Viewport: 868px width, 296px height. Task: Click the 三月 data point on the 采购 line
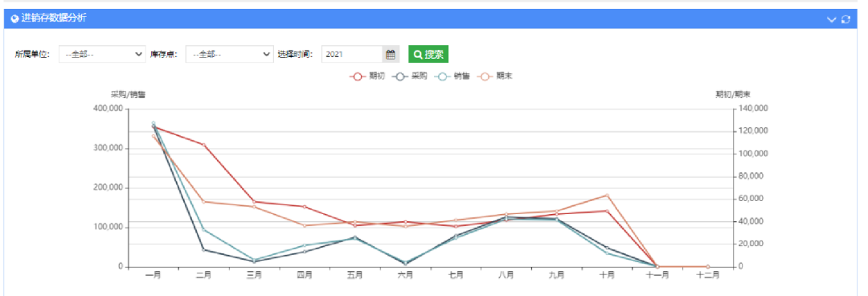point(254,261)
